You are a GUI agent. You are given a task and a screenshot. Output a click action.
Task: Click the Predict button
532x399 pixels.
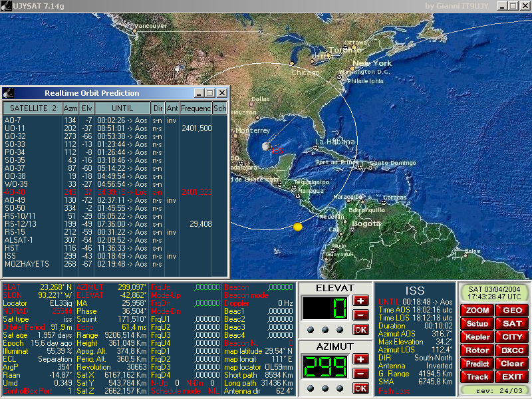tap(477, 364)
